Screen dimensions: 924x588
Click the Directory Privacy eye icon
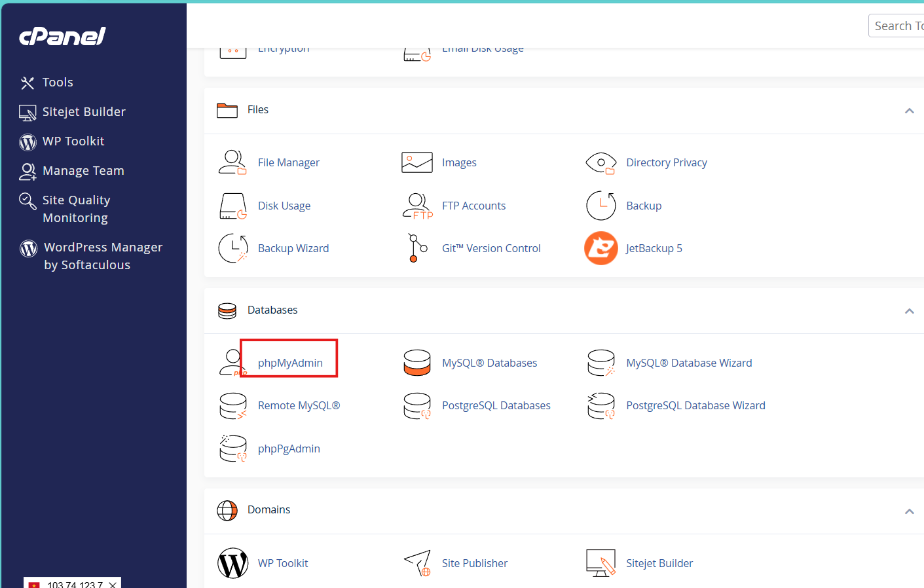[601, 163]
